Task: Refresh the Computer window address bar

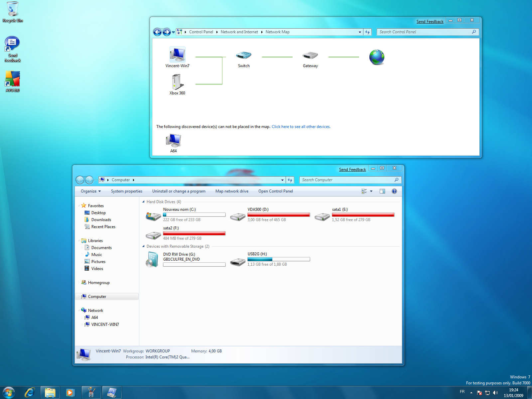Action: click(290, 180)
